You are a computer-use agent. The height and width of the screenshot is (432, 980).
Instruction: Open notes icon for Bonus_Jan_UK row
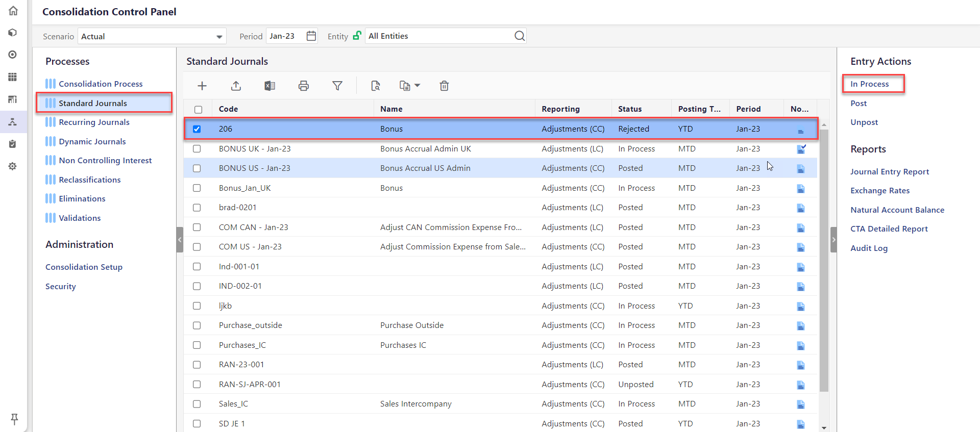click(801, 189)
